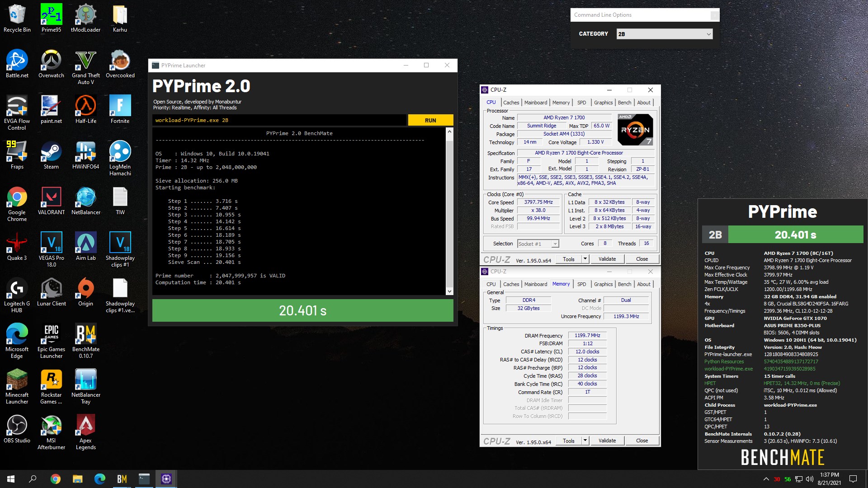Launch EVGA Flow Control shortcut
The width and height of the screenshot is (868, 488).
tap(17, 113)
